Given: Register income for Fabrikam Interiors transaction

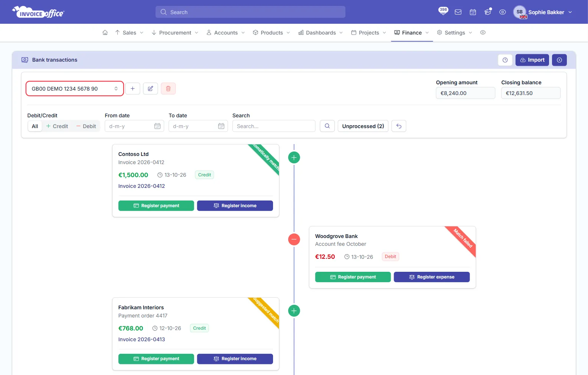Looking at the screenshot, I should coord(235,359).
